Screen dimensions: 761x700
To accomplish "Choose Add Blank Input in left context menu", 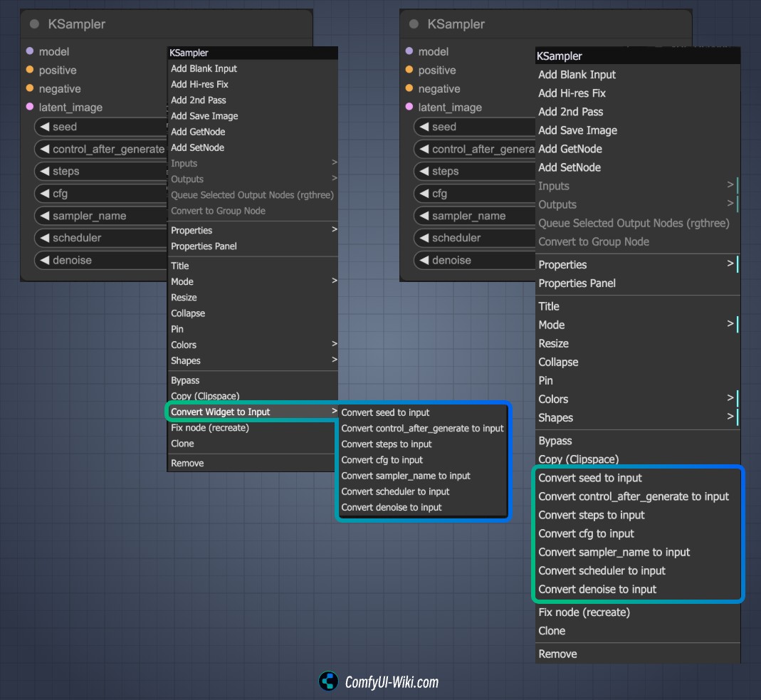I will click(253, 68).
